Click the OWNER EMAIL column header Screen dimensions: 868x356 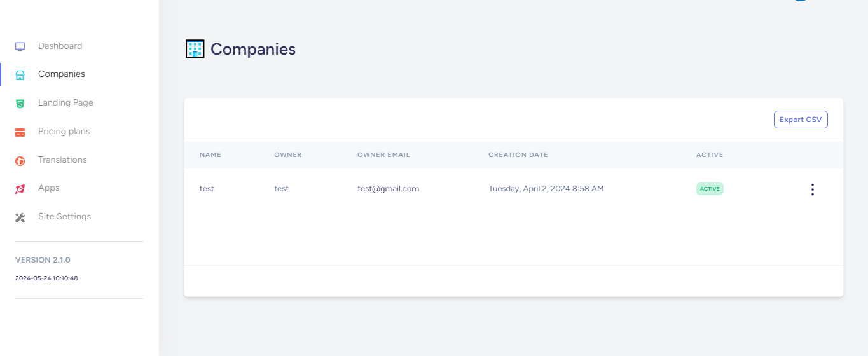[x=383, y=155]
